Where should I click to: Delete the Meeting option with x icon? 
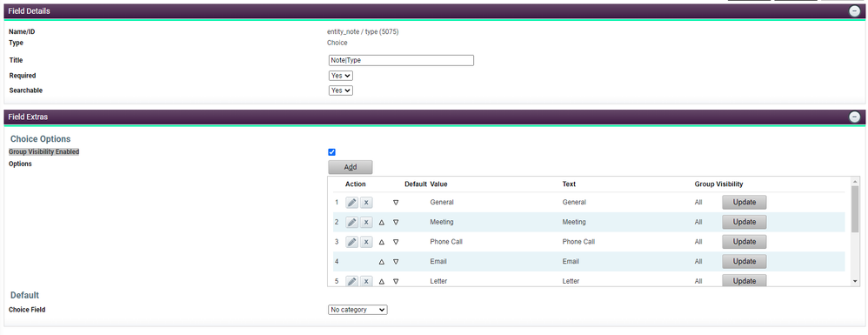366,222
